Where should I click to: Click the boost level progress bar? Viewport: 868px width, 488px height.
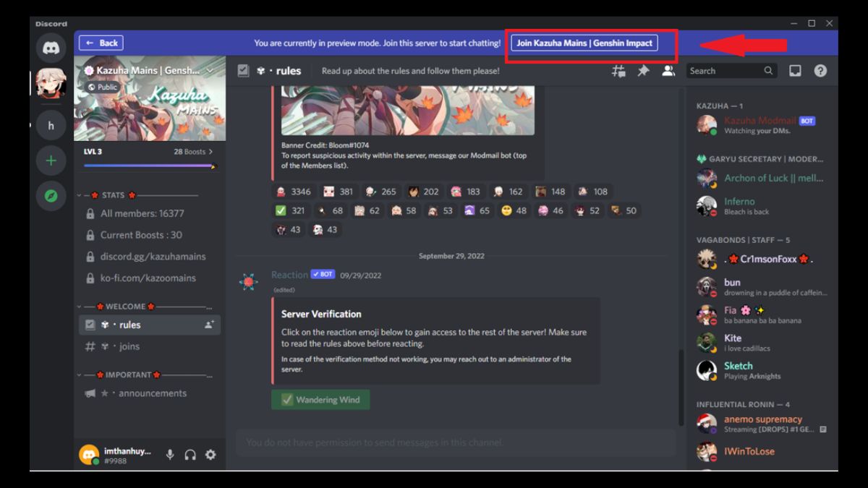point(150,165)
